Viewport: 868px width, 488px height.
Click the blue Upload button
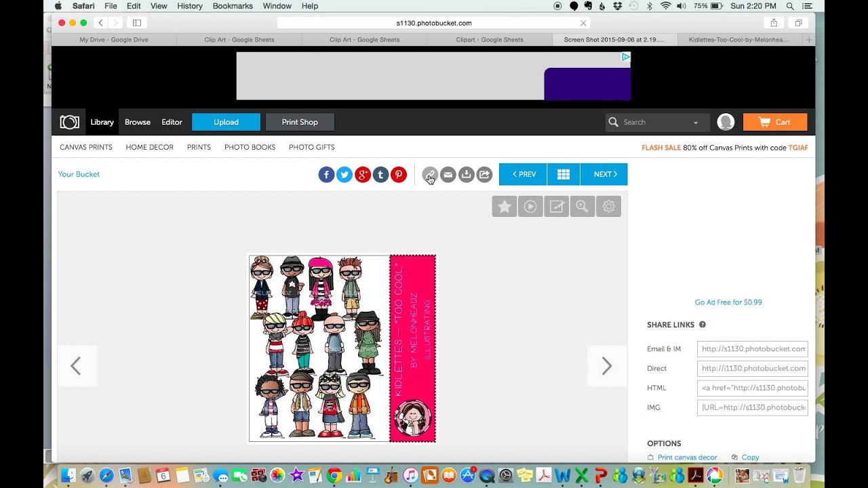(226, 122)
